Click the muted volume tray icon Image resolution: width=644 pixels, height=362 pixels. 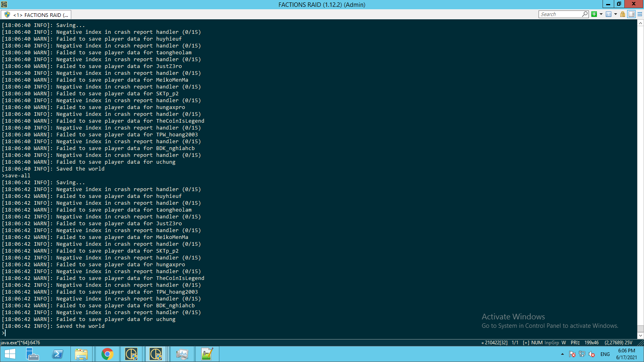592,354
